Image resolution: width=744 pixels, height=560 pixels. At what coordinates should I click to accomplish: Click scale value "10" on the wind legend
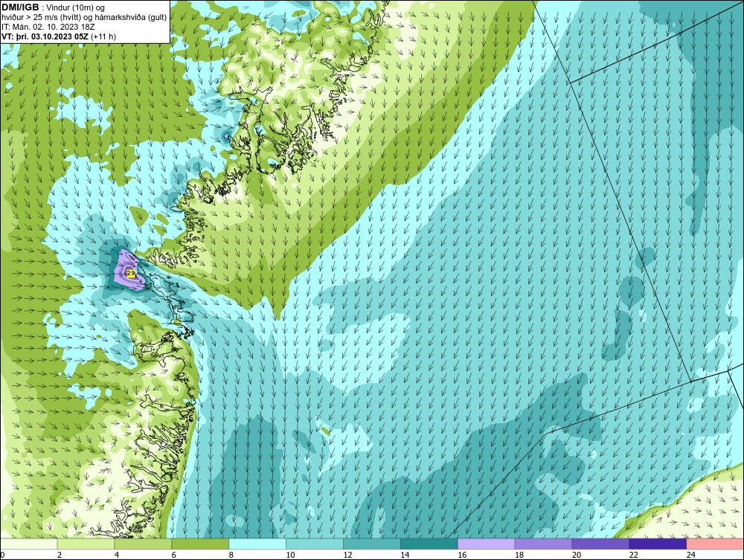pos(290,555)
